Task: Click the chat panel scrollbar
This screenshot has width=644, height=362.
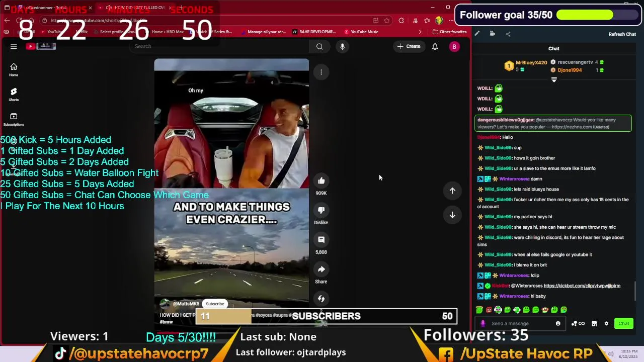Action: tap(635, 291)
